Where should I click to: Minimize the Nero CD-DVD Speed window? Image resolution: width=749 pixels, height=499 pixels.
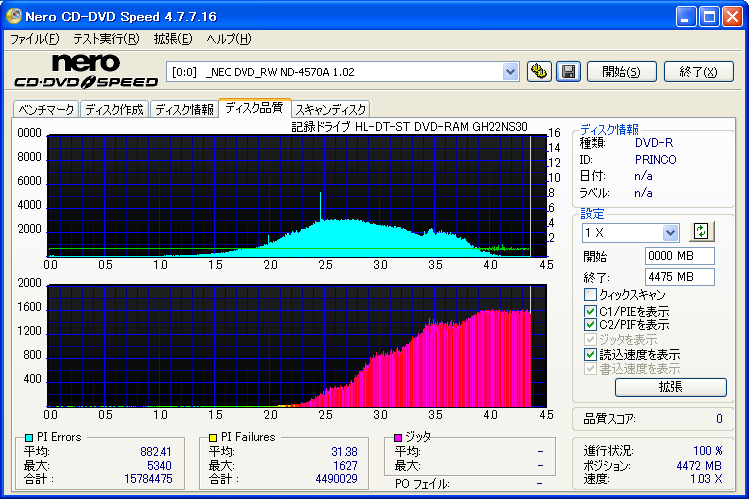685,17
